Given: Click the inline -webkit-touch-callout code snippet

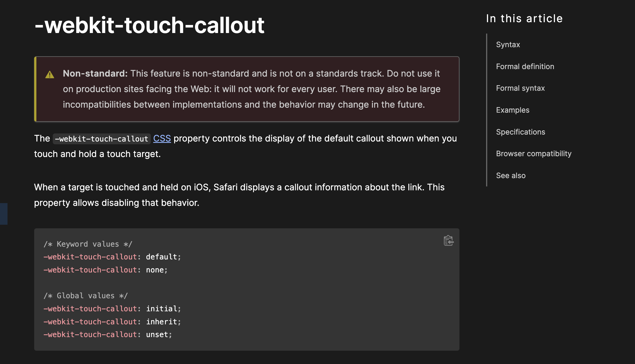Looking at the screenshot, I should click(x=102, y=139).
